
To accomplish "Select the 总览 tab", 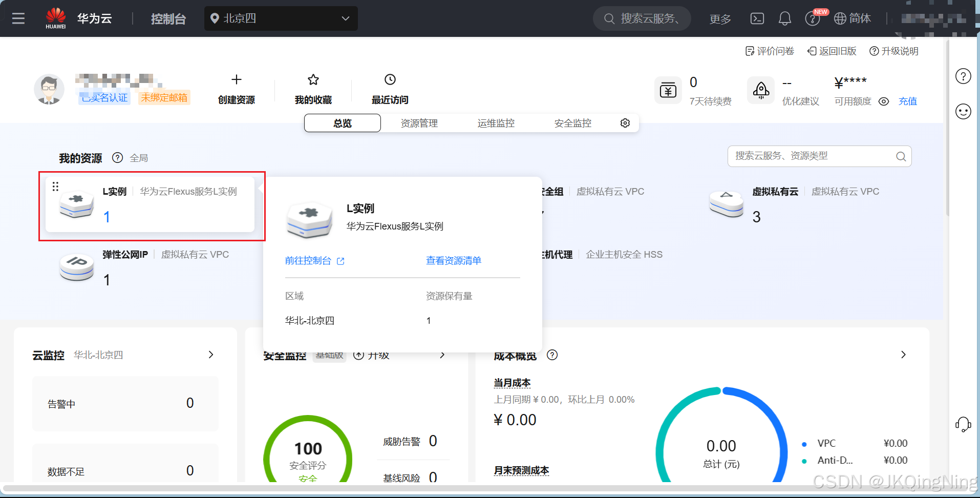I will pyautogui.click(x=343, y=123).
